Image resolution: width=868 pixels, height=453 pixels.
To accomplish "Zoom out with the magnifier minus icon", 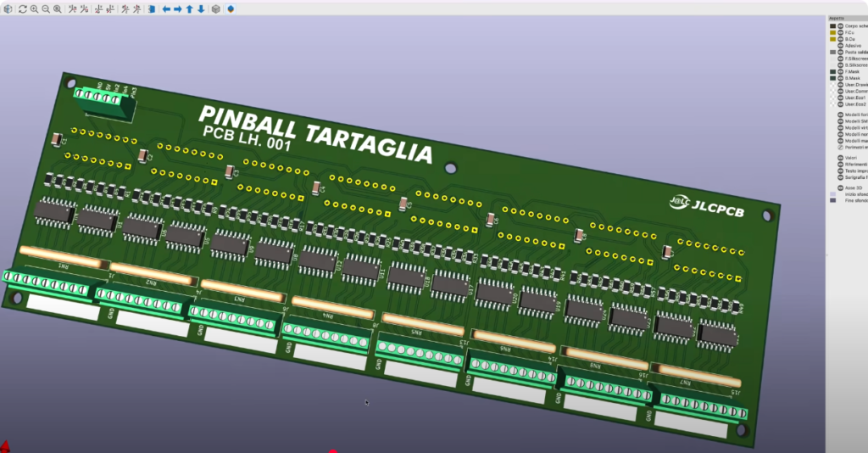I will [46, 8].
